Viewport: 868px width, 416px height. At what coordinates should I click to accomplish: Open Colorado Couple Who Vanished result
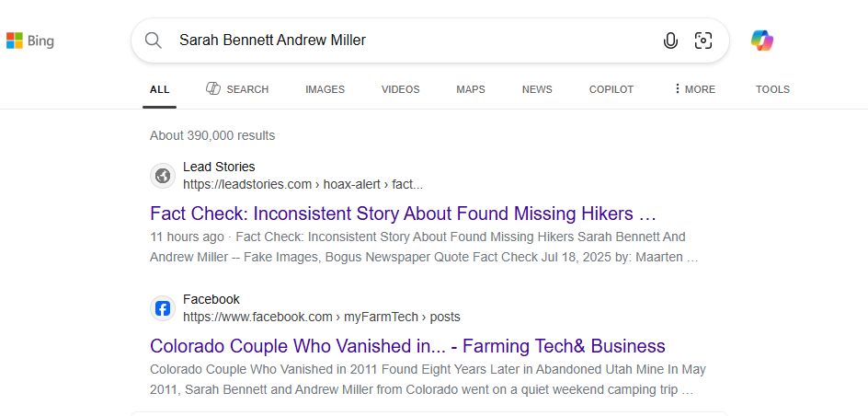coord(407,346)
